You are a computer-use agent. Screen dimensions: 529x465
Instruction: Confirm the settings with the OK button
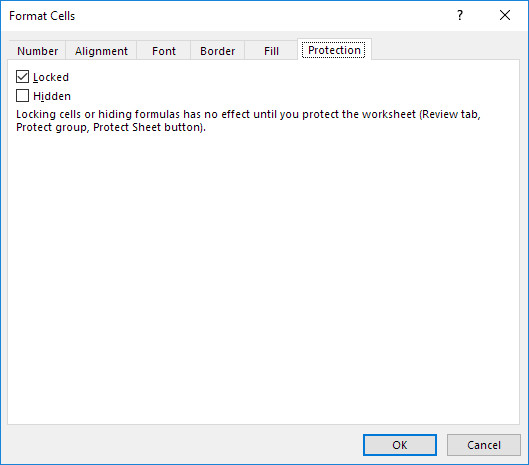[x=400, y=445]
